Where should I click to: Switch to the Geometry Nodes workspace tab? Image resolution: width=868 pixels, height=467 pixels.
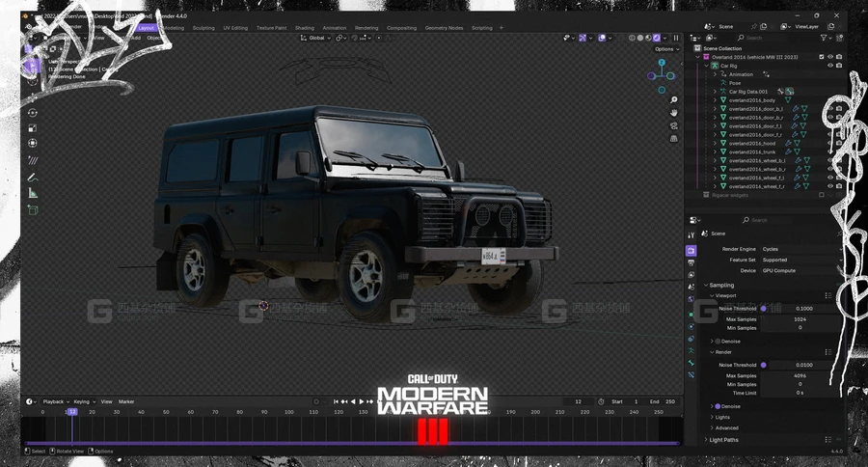444,28
